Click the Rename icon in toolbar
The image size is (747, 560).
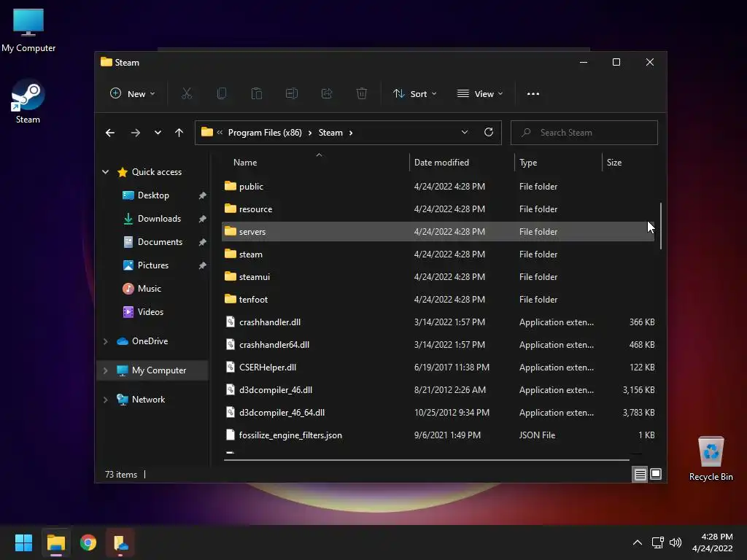[x=292, y=94]
